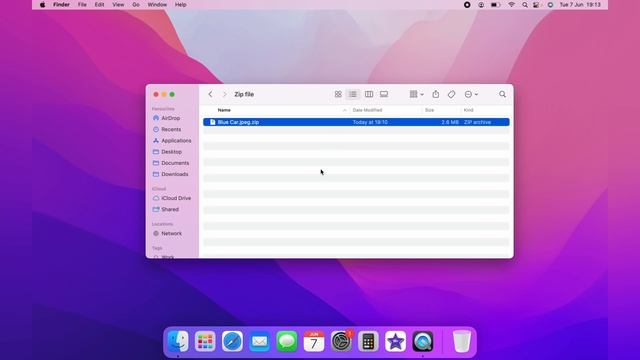Open the Help menu
640x360 pixels.
pos(180,5)
